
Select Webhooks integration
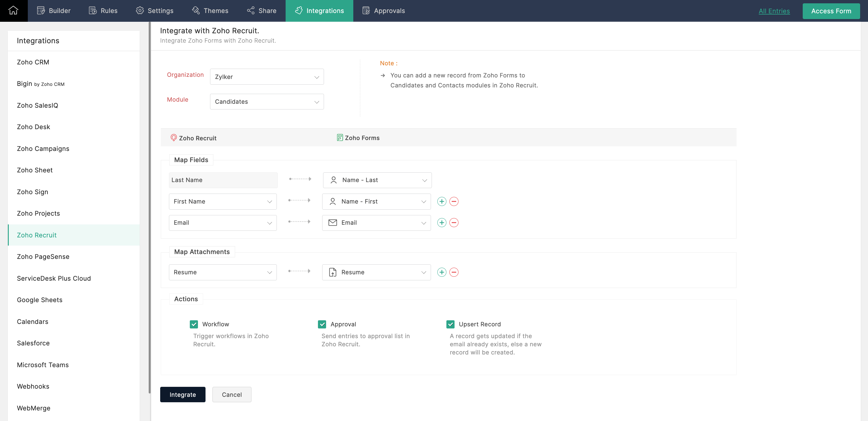(74, 386)
